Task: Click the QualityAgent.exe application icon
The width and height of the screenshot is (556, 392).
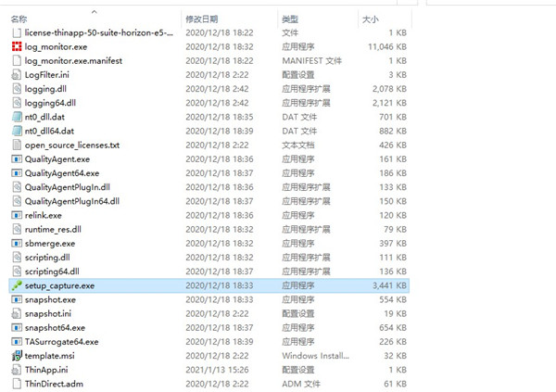Action: [17, 158]
